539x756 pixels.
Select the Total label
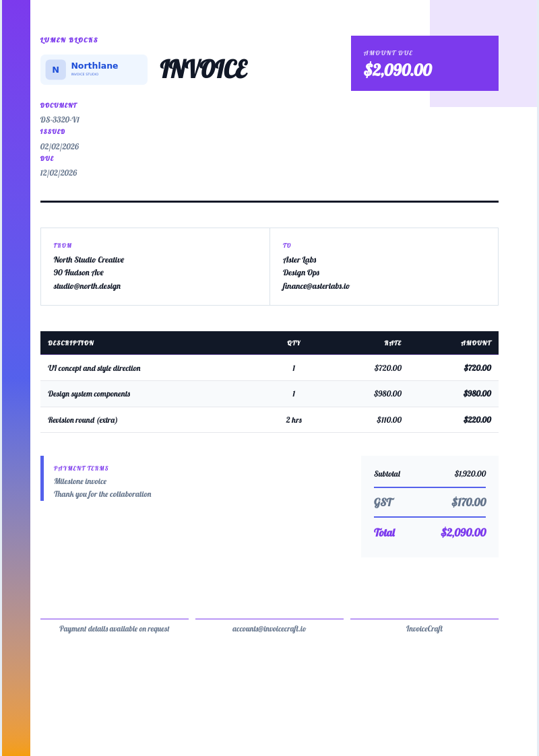(385, 532)
